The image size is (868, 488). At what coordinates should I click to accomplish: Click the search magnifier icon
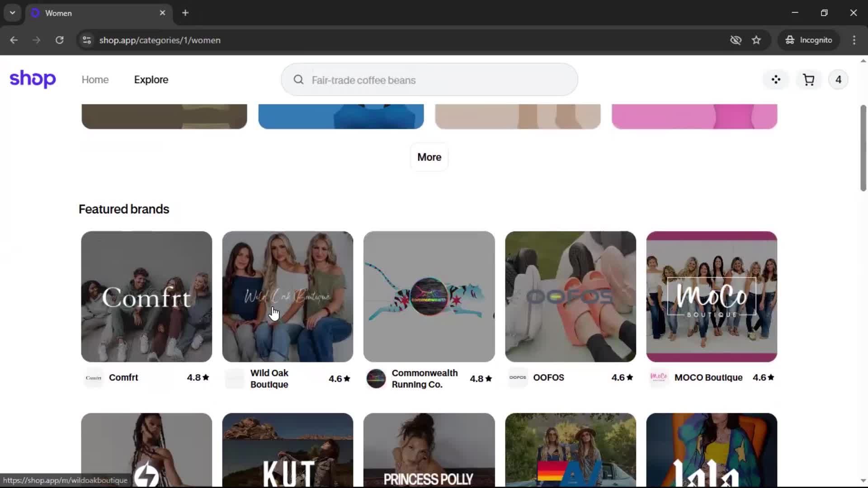(298, 80)
